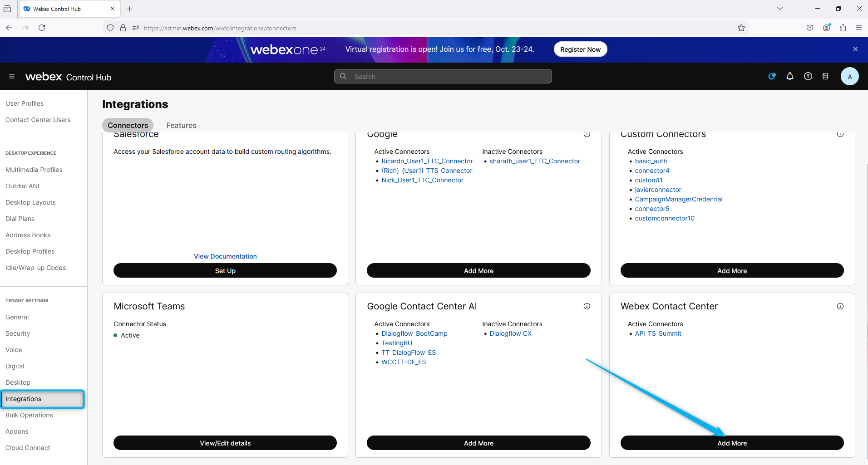The image size is (868, 465).
Task: Open the user avatar 'A' menu
Action: pos(849,76)
